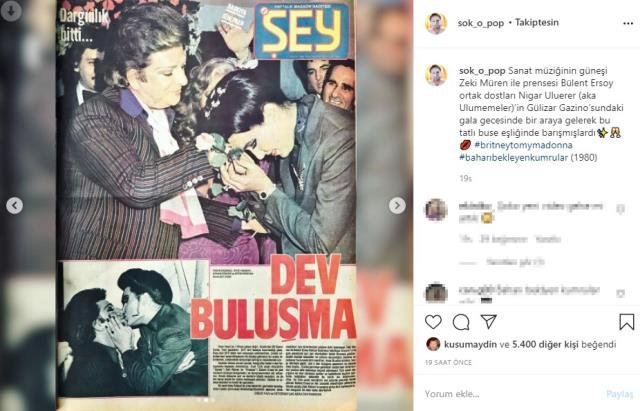Open hashtag #baharıbekleyenkumrular
640x411 pixels.
pyautogui.click(x=513, y=158)
